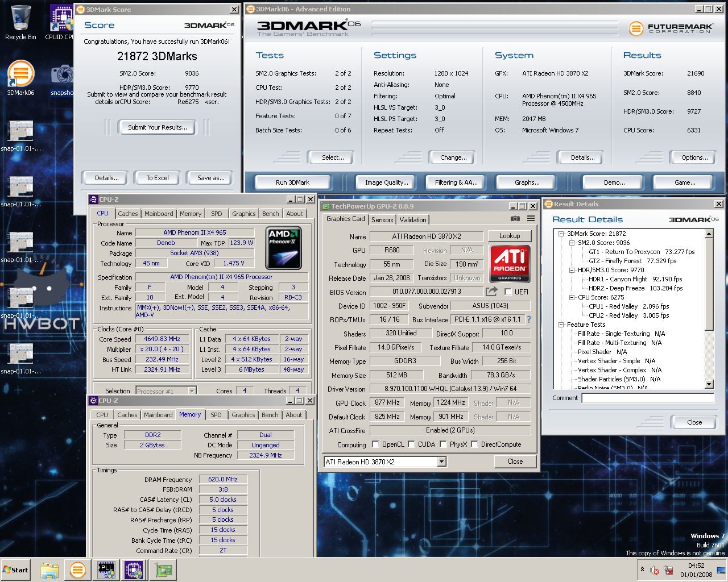The image size is (728, 582).
Task: Open Windows Explorer from the taskbar
Action: tap(49, 570)
